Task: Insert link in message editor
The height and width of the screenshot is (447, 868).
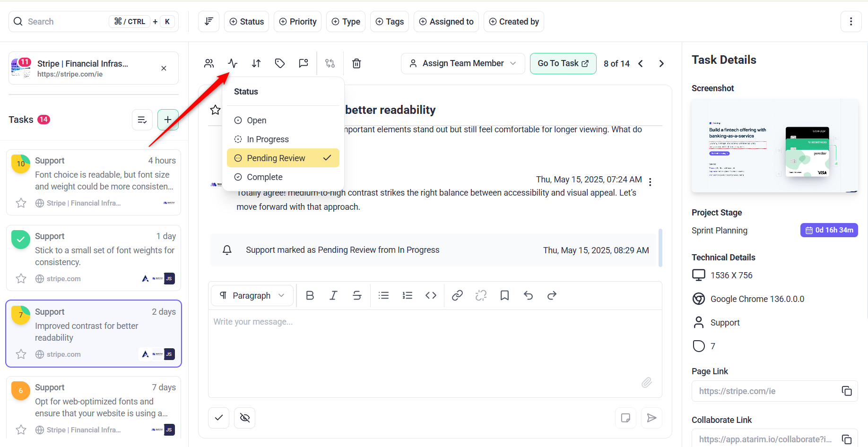Action: pos(457,296)
